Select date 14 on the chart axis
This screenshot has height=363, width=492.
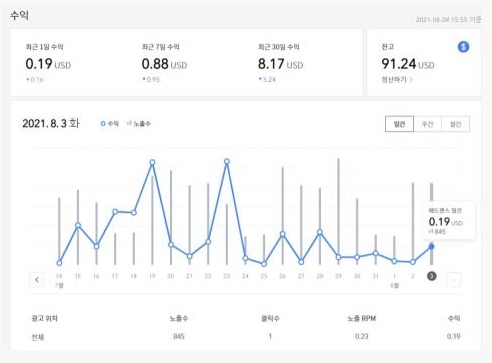59,276
